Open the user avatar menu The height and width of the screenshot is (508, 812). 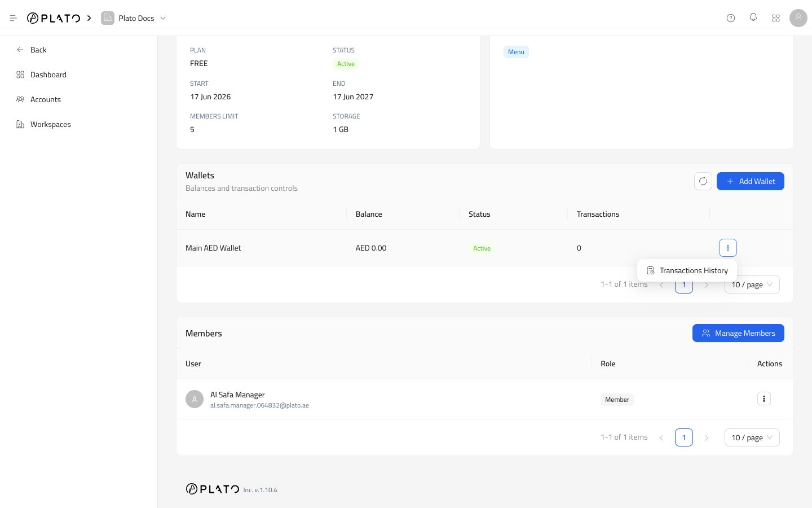798,18
